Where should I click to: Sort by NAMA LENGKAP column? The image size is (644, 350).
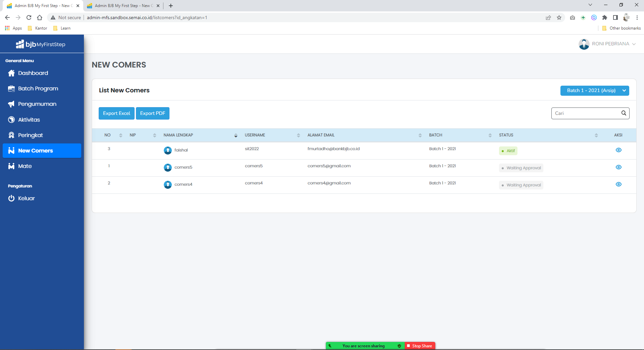236,135
